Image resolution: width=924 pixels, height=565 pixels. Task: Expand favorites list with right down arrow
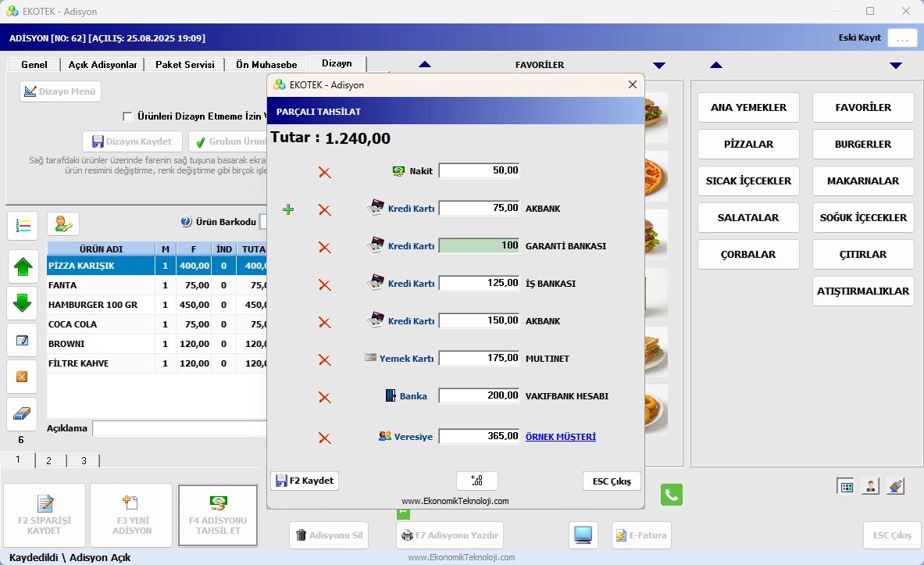659,66
